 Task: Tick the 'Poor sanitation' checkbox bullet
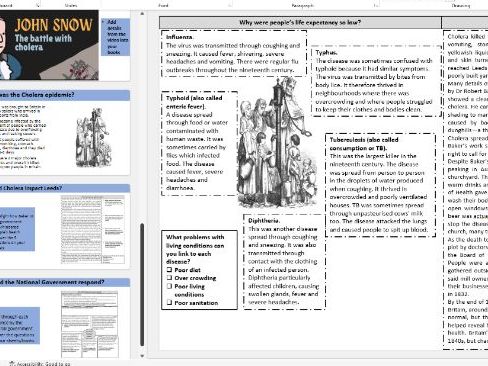point(169,302)
